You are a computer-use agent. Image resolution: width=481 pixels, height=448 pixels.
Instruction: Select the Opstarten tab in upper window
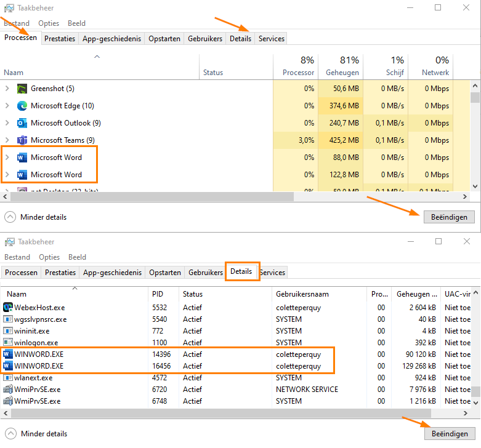(x=164, y=39)
